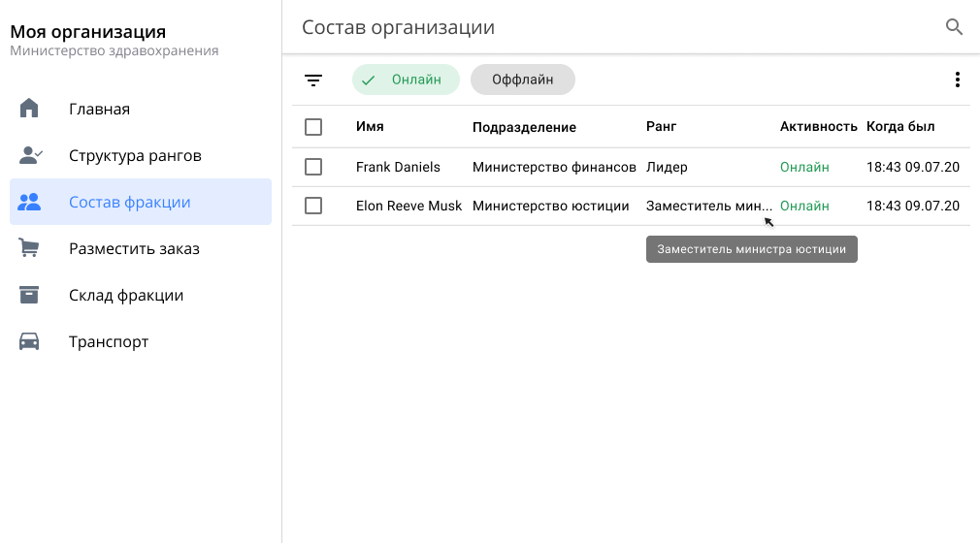Select Elon Reeve Musk row checkbox

point(313,206)
